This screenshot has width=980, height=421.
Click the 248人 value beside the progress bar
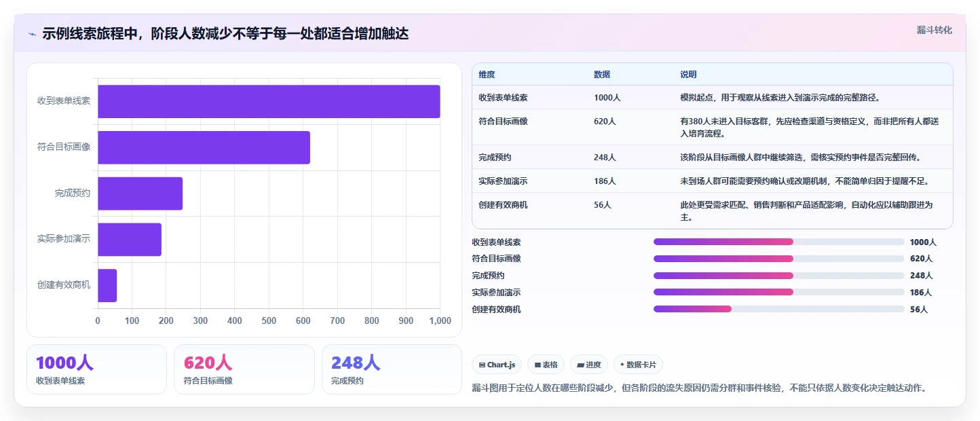(921, 276)
